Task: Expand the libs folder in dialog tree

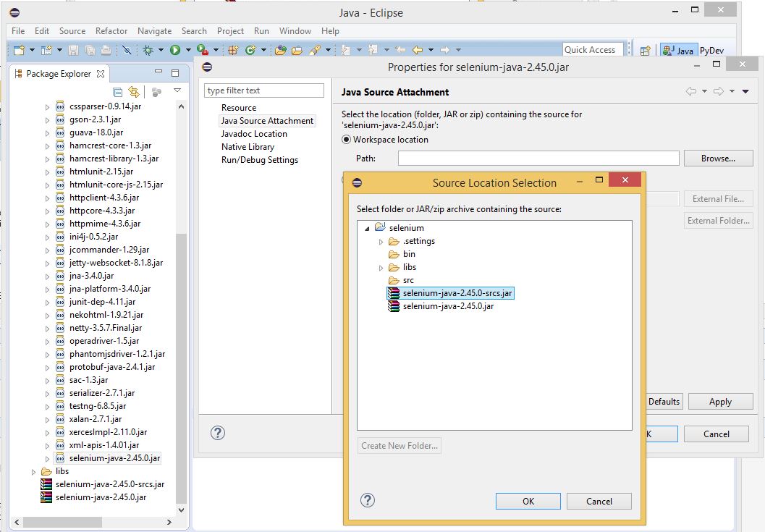Action: click(381, 268)
